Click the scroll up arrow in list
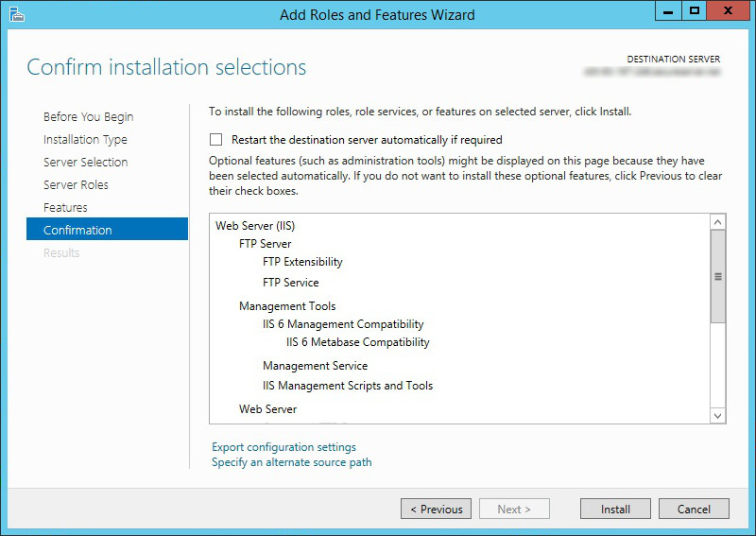Screen dimensions: 756x536 coord(718,222)
